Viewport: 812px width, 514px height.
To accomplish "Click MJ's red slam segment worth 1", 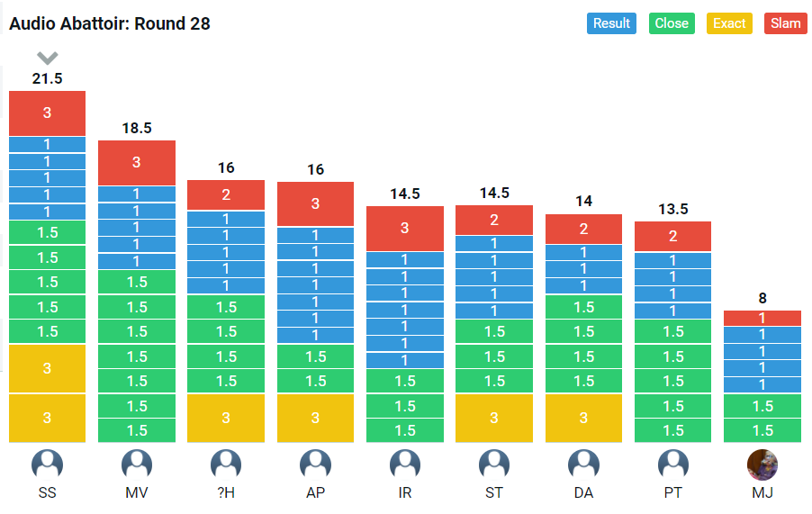I will pyautogui.click(x=762, y=318).
